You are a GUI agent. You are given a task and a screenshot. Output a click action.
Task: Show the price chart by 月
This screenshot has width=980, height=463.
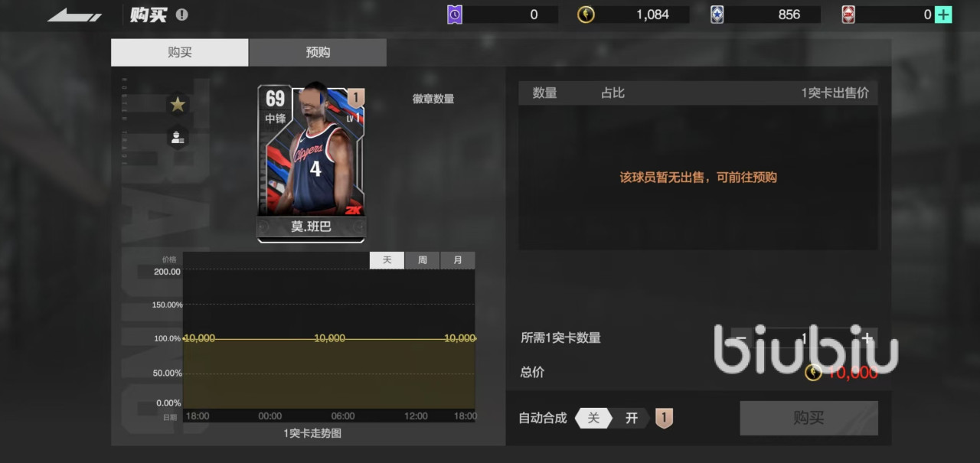458,260
